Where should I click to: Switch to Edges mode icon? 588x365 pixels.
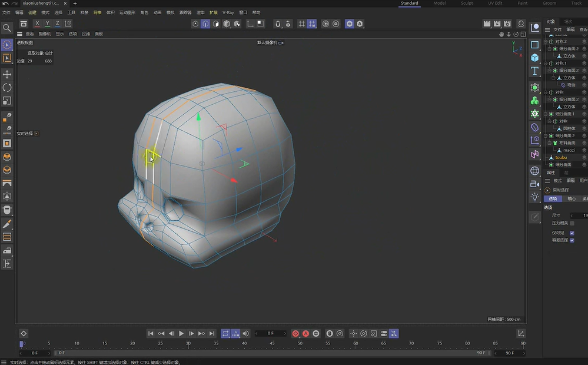pos(205,24)
